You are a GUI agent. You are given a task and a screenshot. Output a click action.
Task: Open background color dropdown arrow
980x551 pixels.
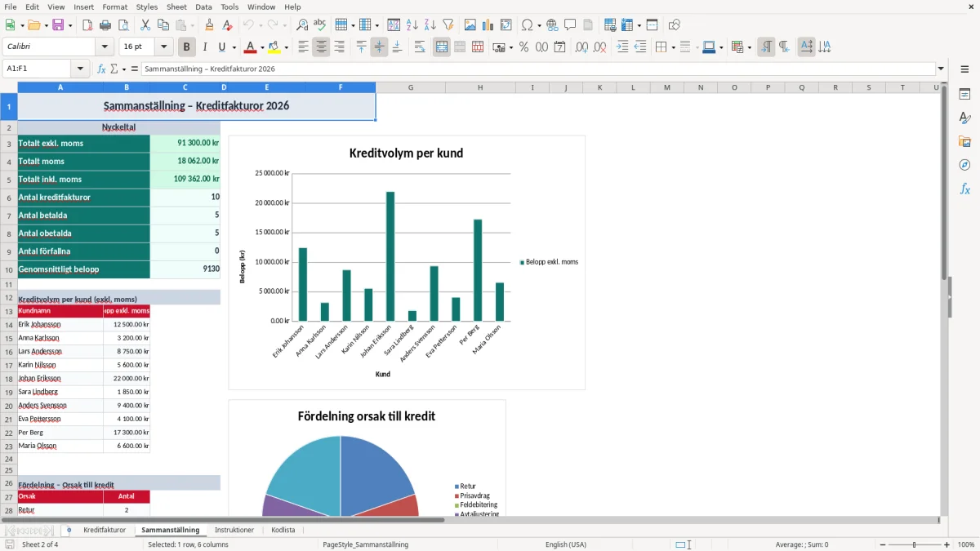[x=286, y=47]
